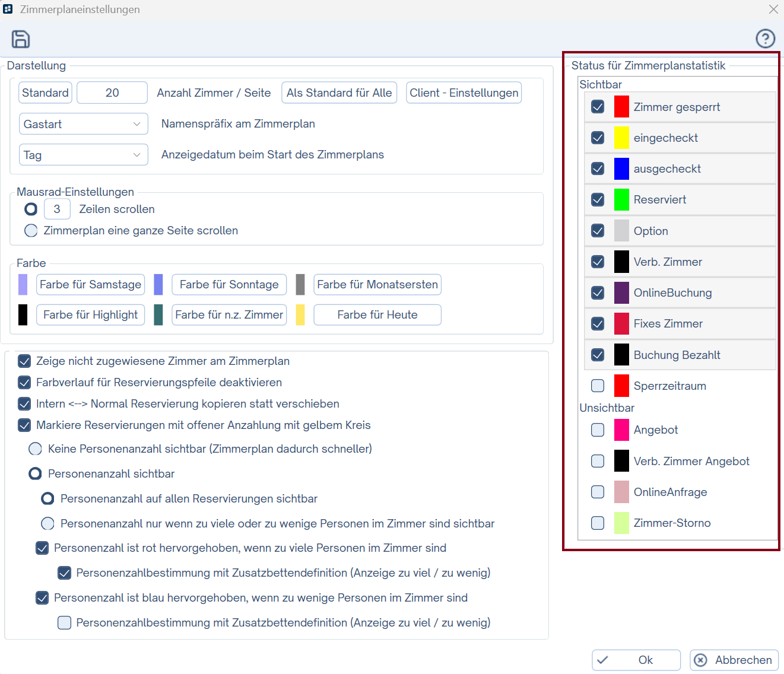This screenshot has height=674, width=784.
Task: Open the help question mark icon
Action: (x=765, y=39)
